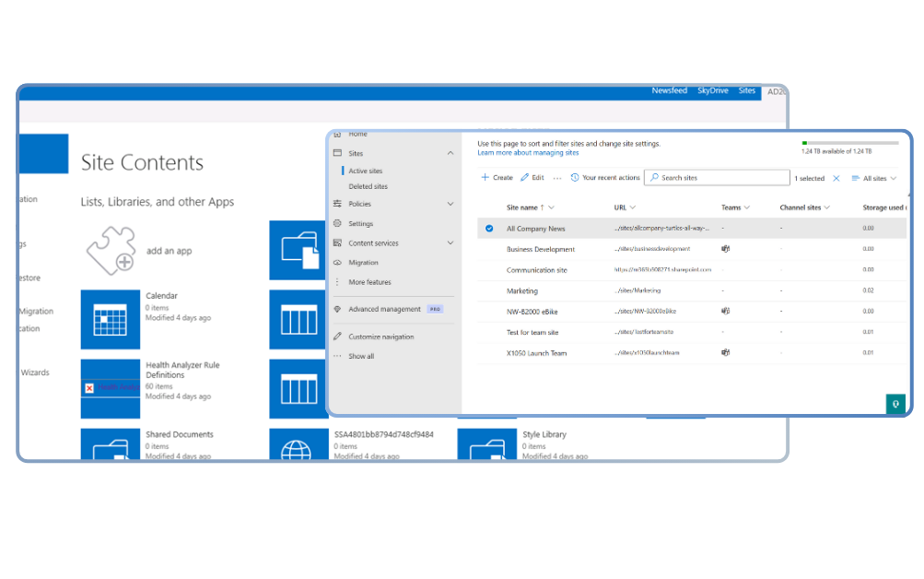This screenshot has width=924, height=579.
Task: Click the Create button in command bar
Action: (497, 178)
